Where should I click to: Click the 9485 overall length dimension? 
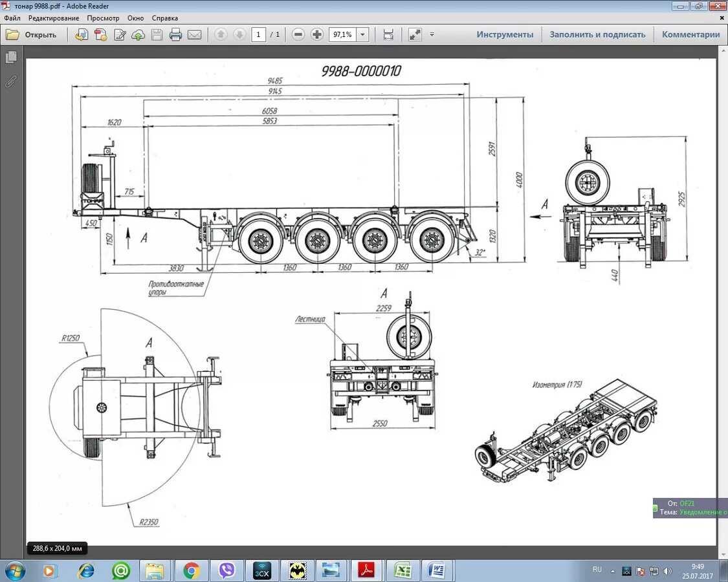(274, 81)
